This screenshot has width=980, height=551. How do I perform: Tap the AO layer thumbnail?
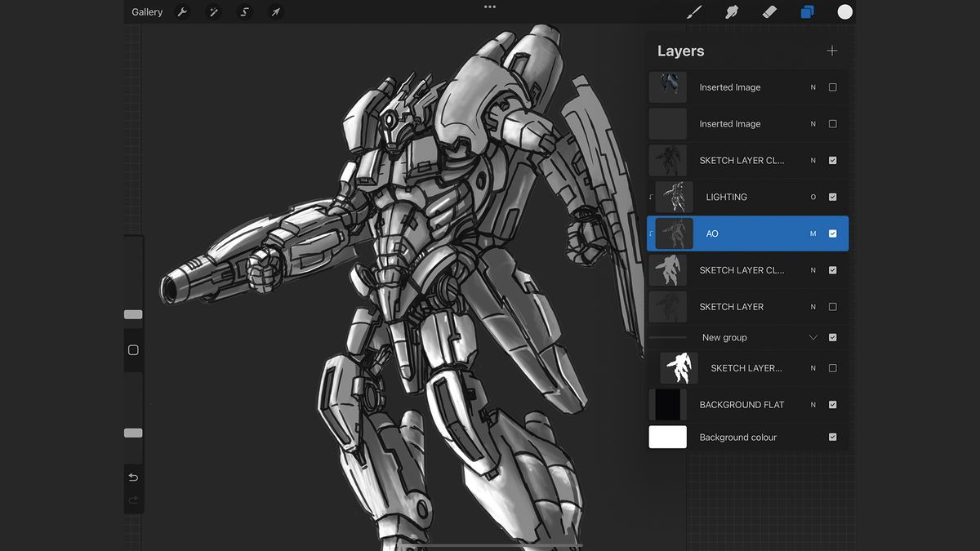[676, 233]
